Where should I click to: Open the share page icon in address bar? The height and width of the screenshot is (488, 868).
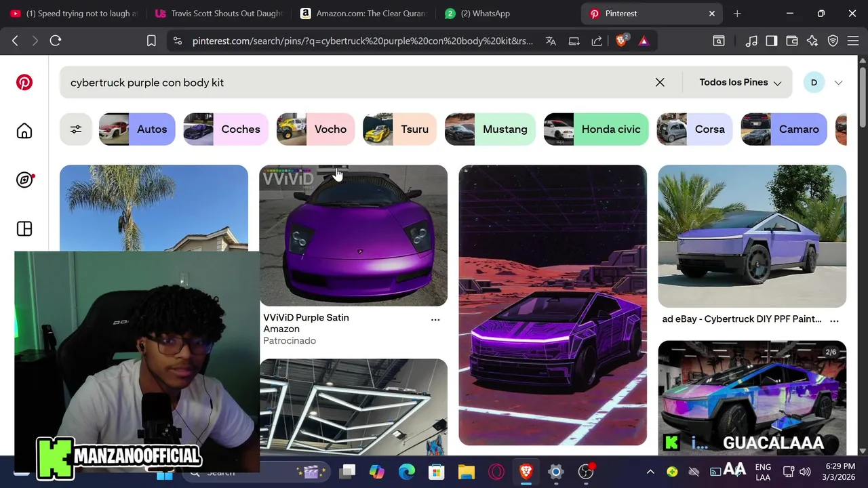[597, 41]
